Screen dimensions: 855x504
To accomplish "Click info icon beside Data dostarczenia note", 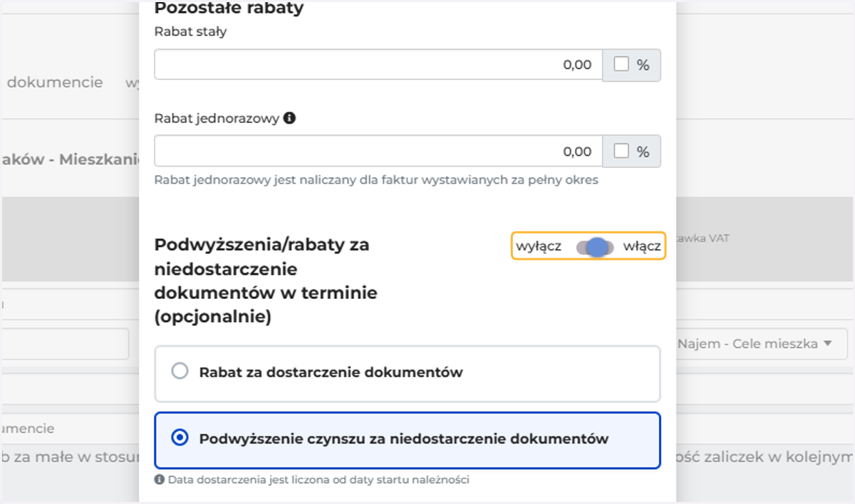I will point(160,480).
